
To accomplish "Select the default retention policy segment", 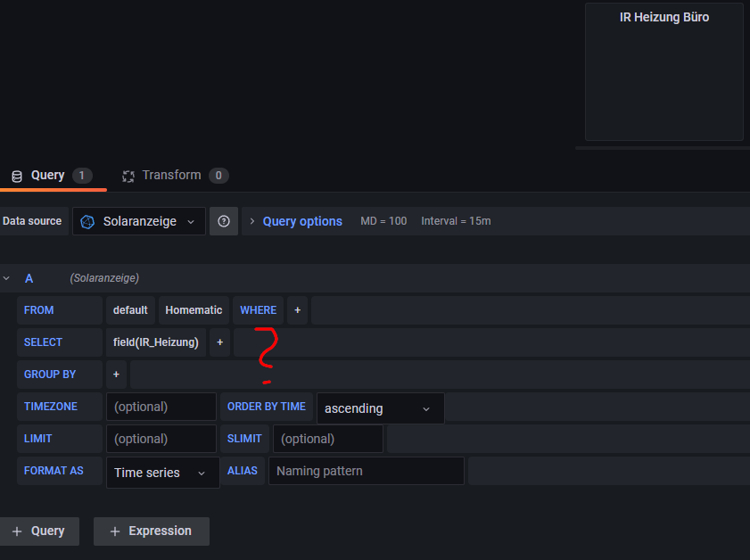I will tap(130, 310).
